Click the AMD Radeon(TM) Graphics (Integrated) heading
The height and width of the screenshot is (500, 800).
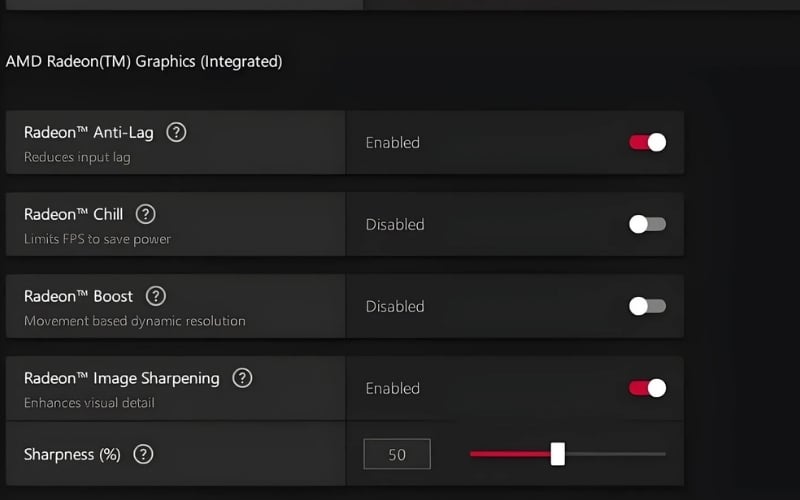pos(144,62)
